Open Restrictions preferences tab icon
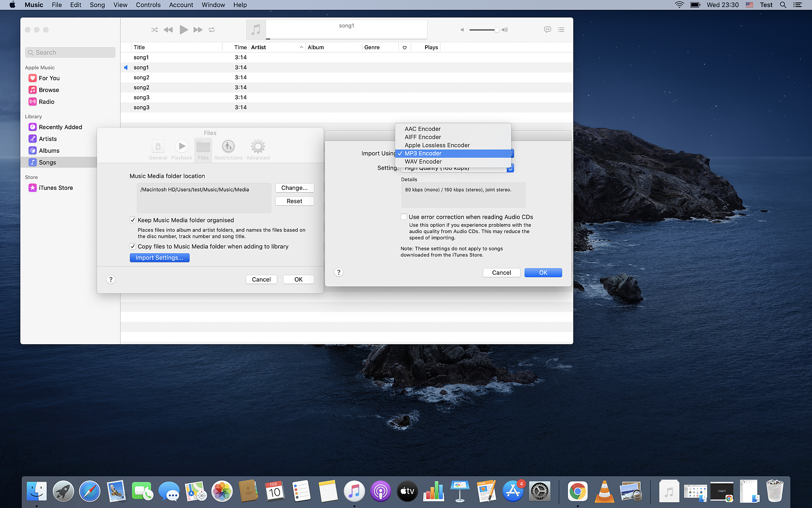This screenshot has height=508, width=812. pyautogui.click(x=228, y=147)
